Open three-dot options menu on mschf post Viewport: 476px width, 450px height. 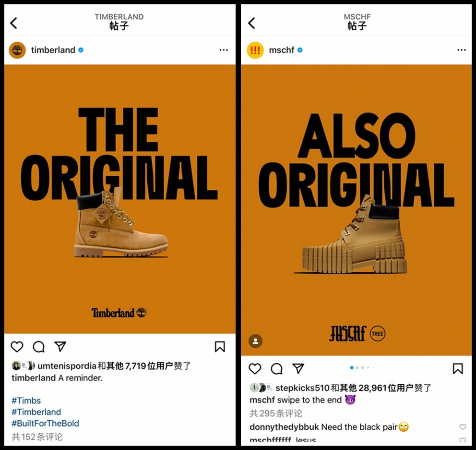(462, 50)
